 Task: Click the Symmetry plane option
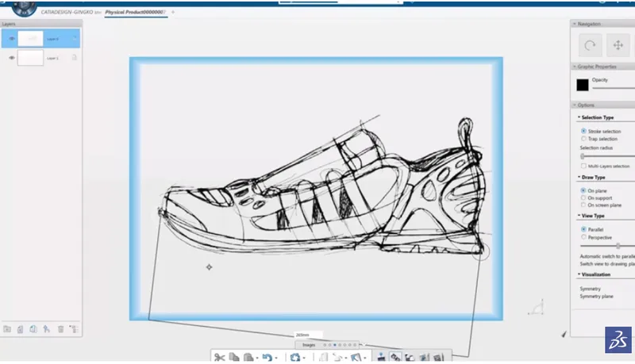click(x=596, y=297)
